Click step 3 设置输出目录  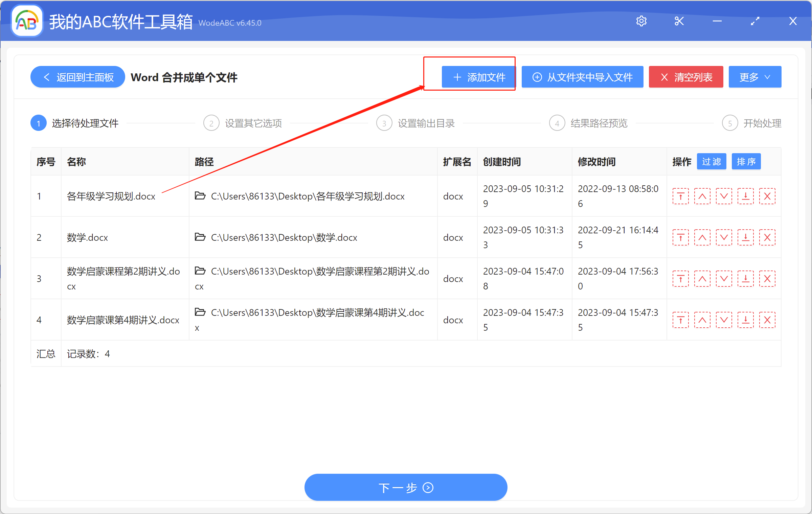click(426, 123)
